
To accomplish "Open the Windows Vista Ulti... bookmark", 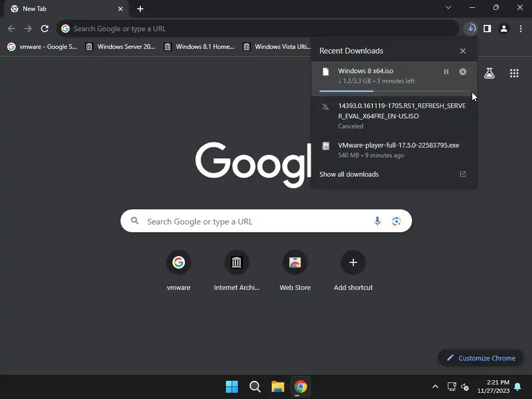I will (277, 46).
